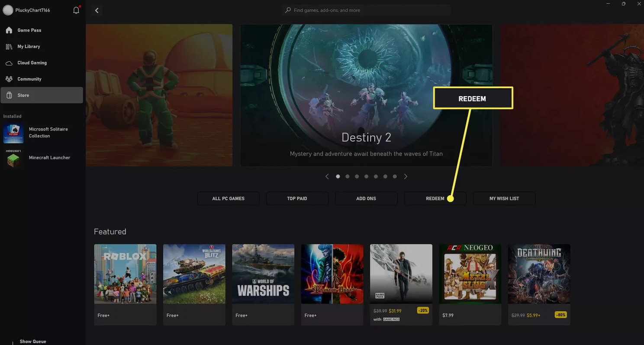Click the PluckyChart7166 username
Image resolution: width=644 pixels, height=345 pixels.
coord(32,10)
